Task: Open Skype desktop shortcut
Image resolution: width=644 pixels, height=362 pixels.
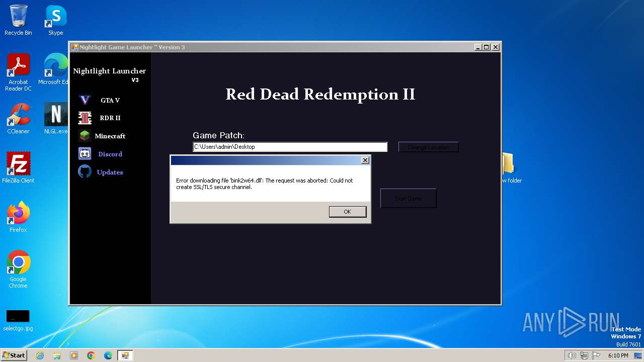Action: coord(55,20)
